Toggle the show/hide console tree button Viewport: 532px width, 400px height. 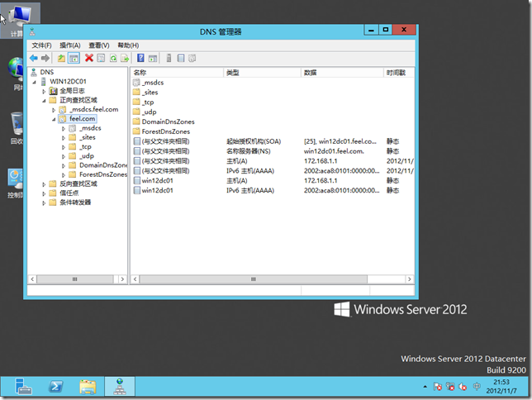[x=74, y=59]
